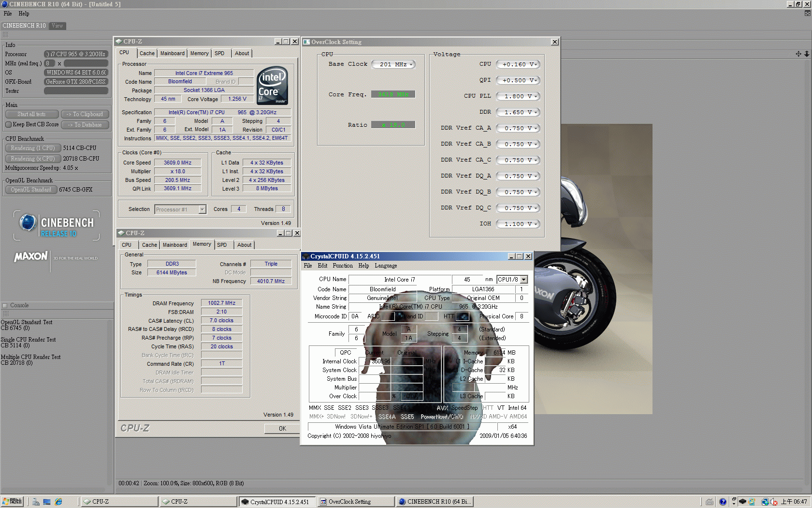Open File menu in CINEBENCH
This screenshot has height=508, width=812.
(8, 14)
